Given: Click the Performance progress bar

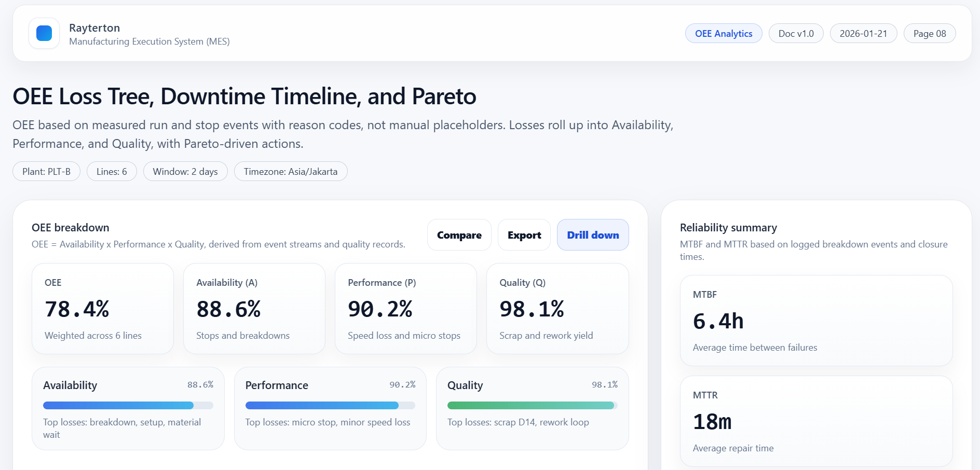Looking at the screenshot, I should coord(330,406).
